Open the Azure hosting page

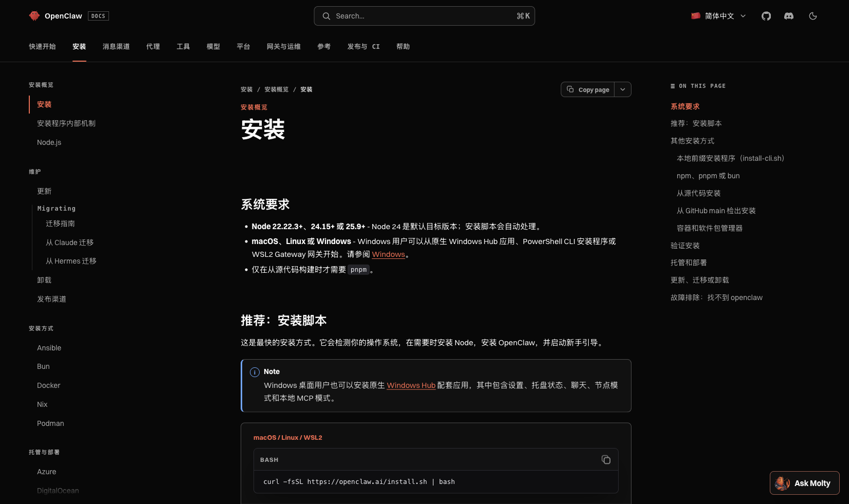46,472
